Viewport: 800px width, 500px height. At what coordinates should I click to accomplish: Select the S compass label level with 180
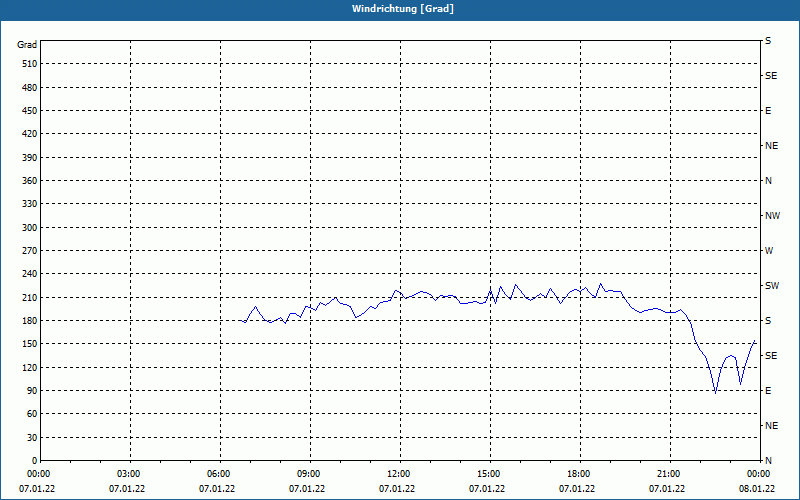[x=768, y=321]
